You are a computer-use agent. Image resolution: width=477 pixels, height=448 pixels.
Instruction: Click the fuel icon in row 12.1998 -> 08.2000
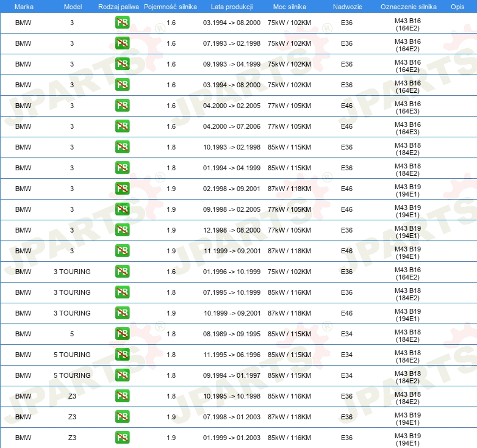[x=122, y=229]
